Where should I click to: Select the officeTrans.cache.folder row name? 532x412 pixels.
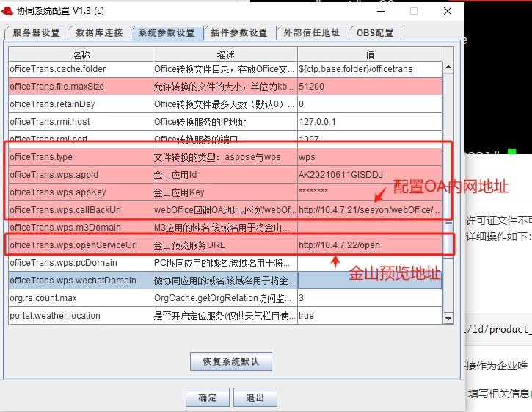click(x=81, y=69)
